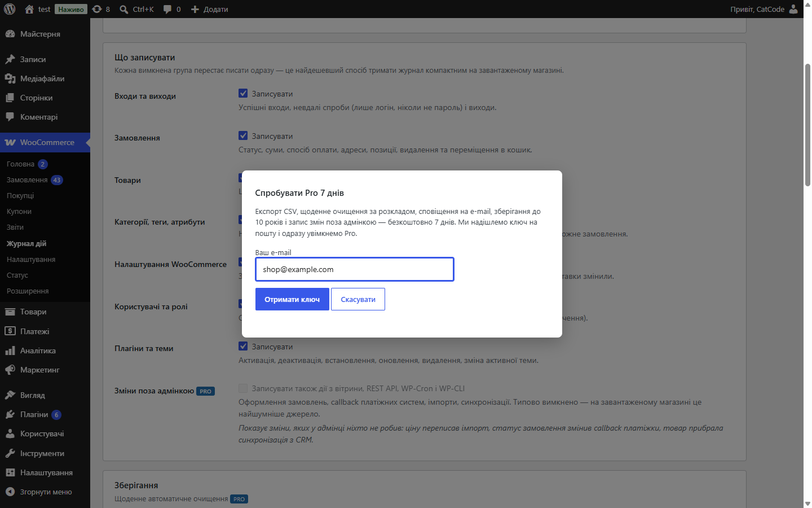
Task: Open Сторінки pages icon
Action: coord(10,98)
